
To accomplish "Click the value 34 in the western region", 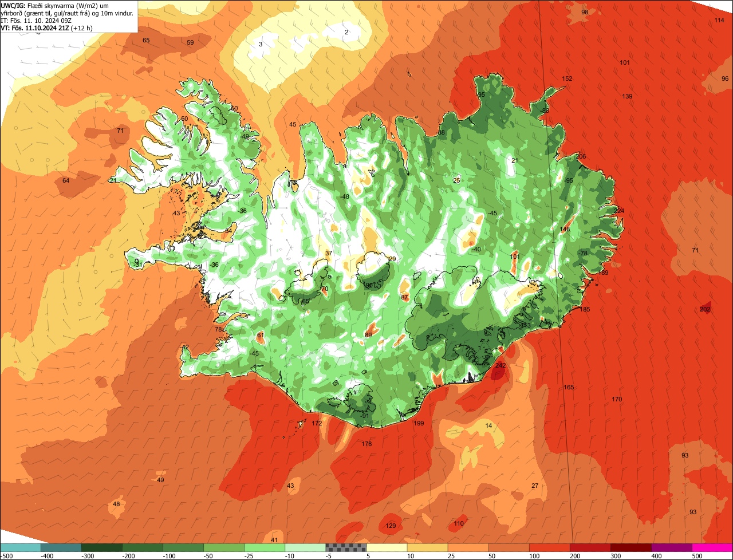I will pos(228,231).
